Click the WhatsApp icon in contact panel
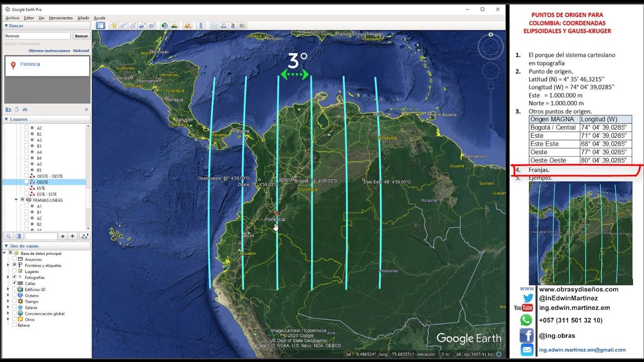 (526, 320)
